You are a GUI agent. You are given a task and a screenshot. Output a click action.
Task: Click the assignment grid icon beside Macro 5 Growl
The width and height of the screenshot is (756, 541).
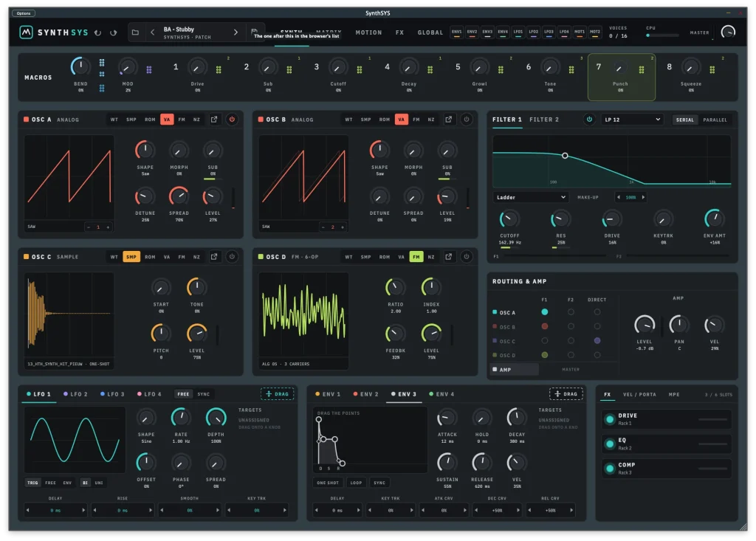(x=501, y=70)
